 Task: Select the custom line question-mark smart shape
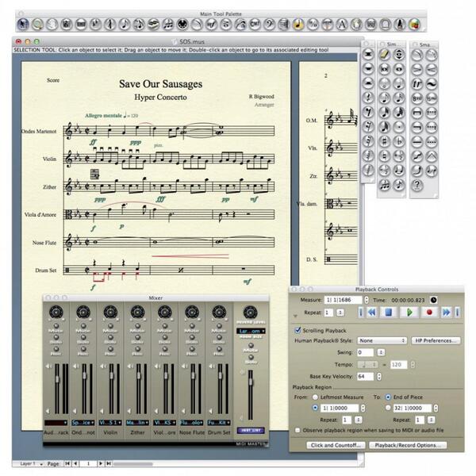point(417,185)
